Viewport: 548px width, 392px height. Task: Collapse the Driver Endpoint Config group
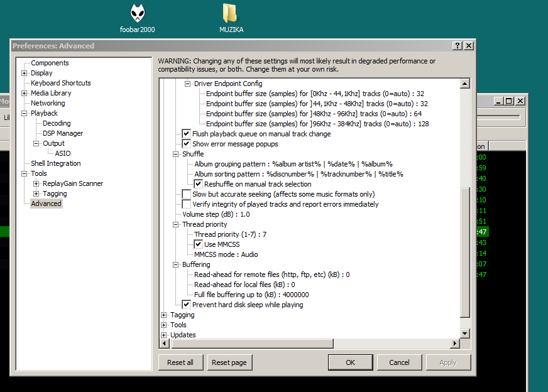click(188, 84)
